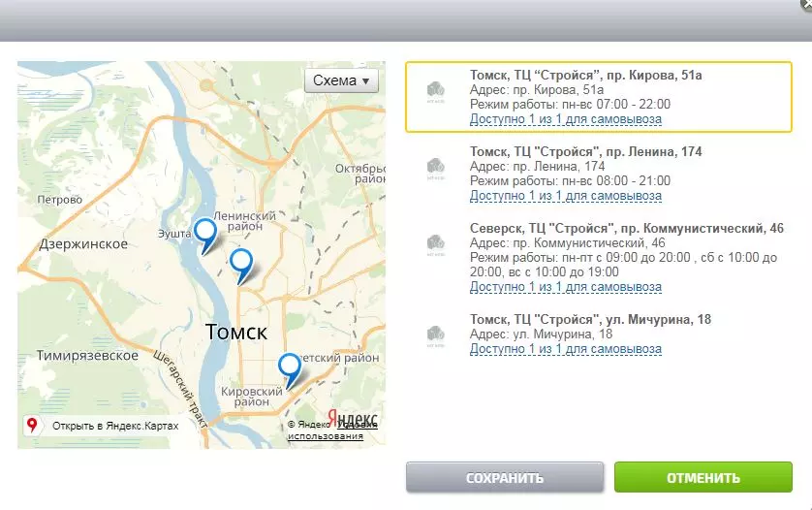Image resolution: width=812 pixels, height=510 pixels.
Task: Click Петрово label on the map
Action: 59,200
